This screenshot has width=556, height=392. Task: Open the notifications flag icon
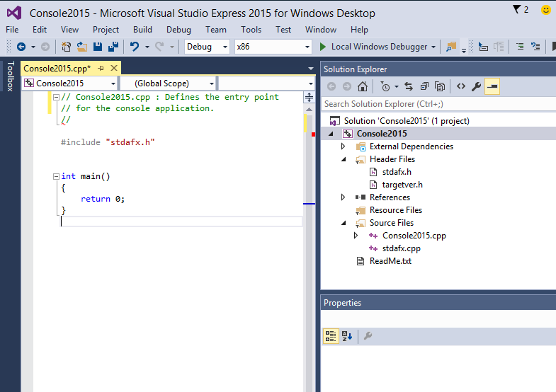517,9
